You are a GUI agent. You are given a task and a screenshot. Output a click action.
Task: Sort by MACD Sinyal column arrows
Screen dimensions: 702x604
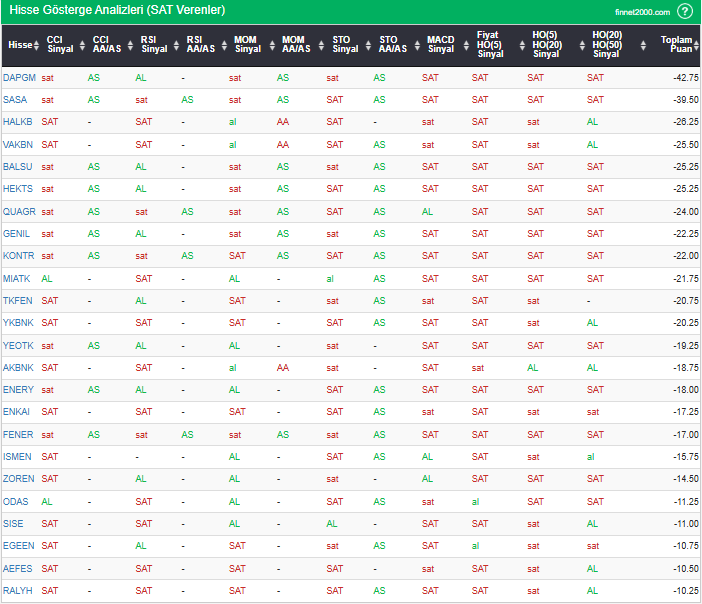(x=461, y=45)
